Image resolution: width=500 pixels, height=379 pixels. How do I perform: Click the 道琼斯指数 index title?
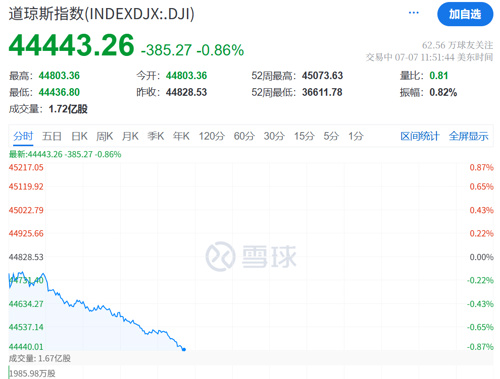(x=46, y=14)
